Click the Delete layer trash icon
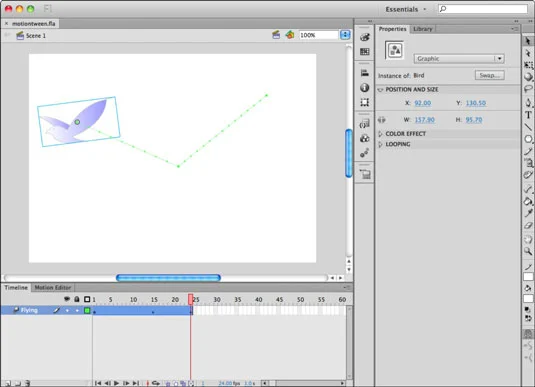This screenshot has width=535, height=387. click(x=28, y=384)
